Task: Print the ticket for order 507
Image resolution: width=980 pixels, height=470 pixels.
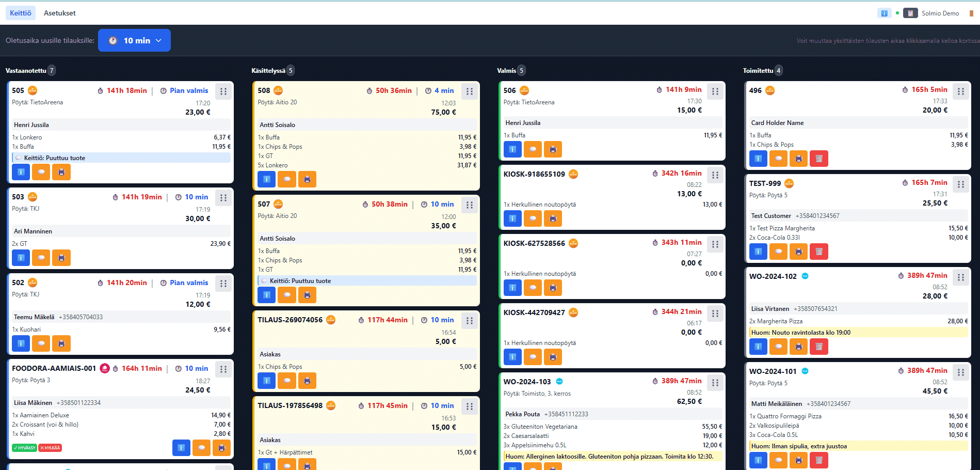Action: tap(307, 295)
